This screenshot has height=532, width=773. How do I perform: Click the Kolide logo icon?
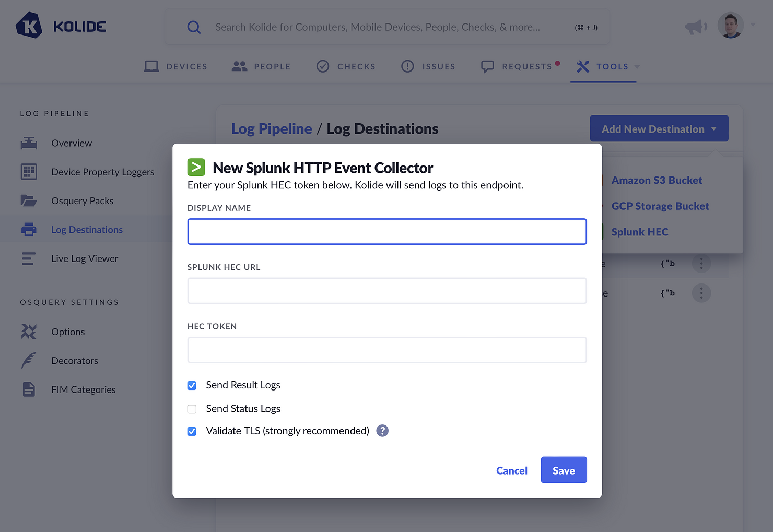[29, 25]
